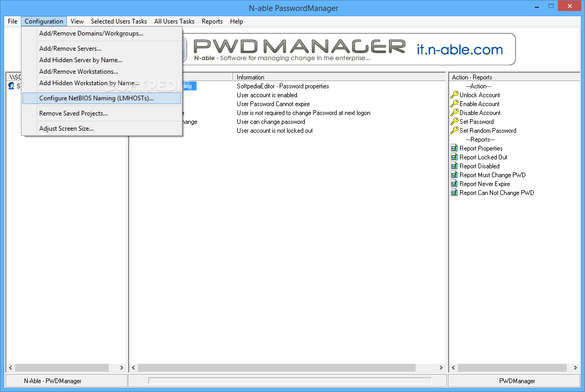Screen dimensions: 585x392
Task: Click middle panel scrollbar right arrow
Action: tap(441, 368)
